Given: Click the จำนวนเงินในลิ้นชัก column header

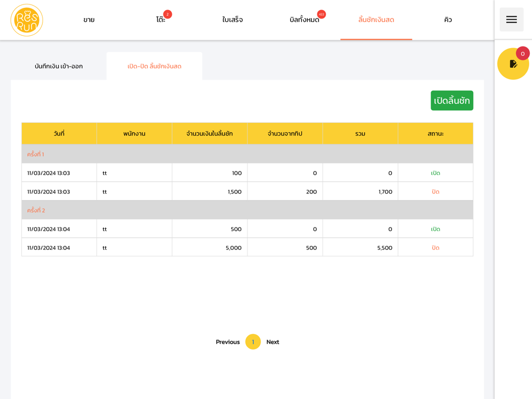Looking at the screenshot, I should 209,133.
